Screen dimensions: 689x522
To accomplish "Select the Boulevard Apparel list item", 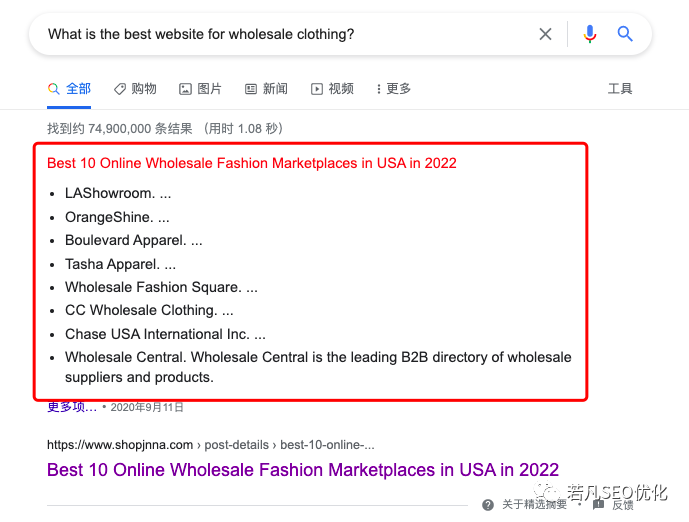I will point(134,240).
